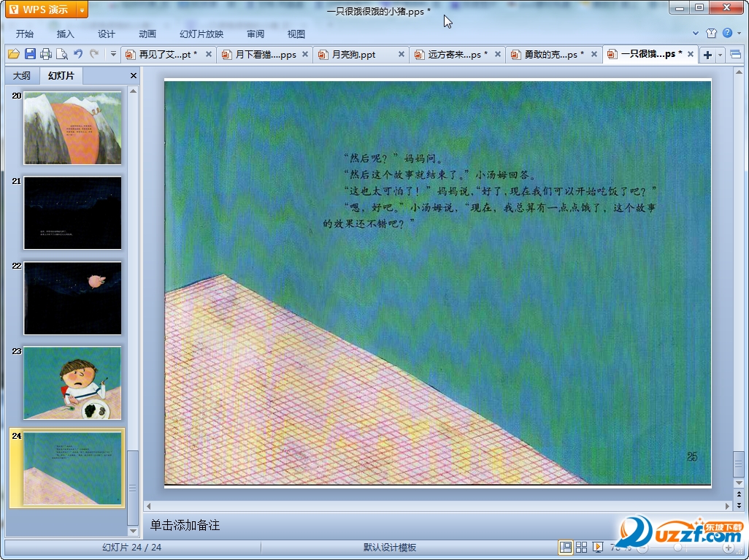
Task: Expand the quick access toolbar options arrow
Action: tap(113, 54)
